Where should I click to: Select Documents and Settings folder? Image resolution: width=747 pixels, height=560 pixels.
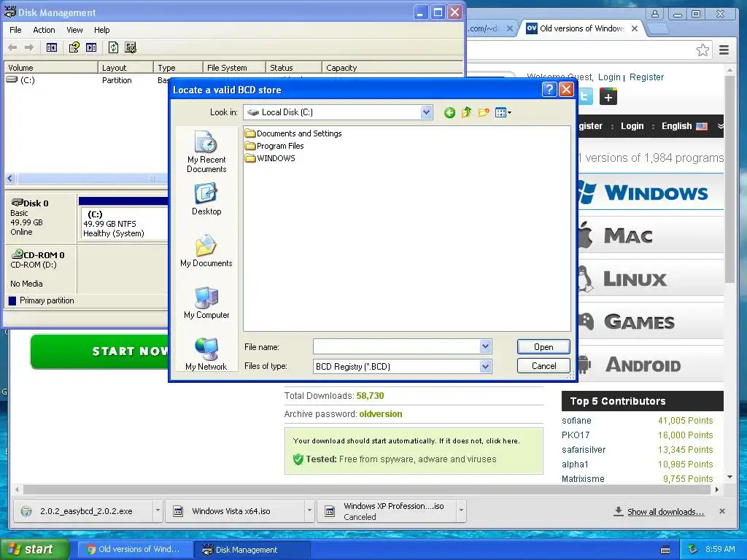tap(293, 133)
